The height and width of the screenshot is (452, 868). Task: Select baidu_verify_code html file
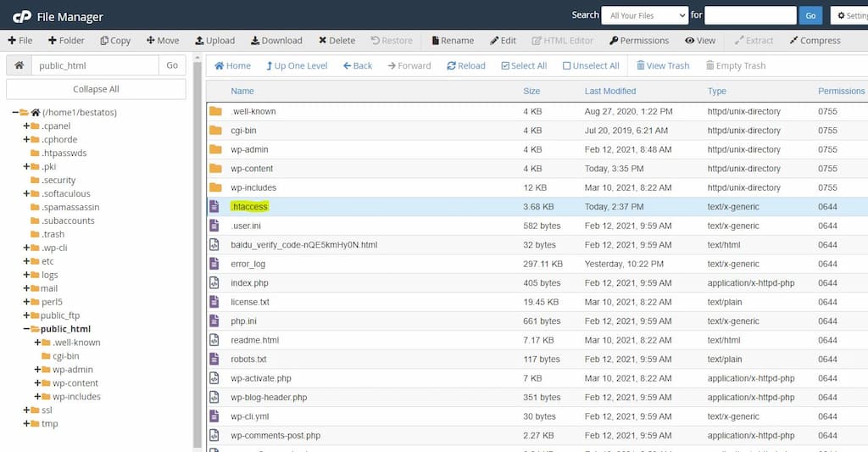(304, 245)
